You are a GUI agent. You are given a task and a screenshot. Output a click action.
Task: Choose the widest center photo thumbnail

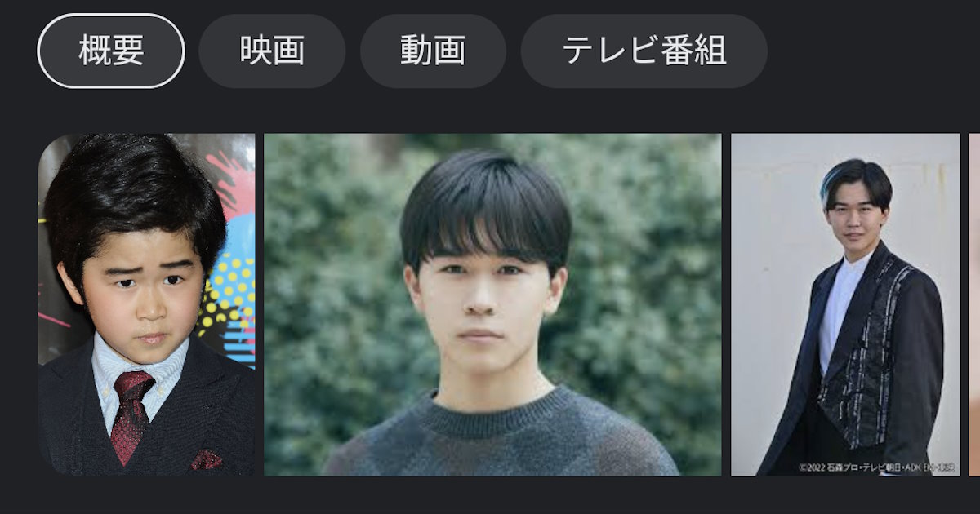coord(492,304)
